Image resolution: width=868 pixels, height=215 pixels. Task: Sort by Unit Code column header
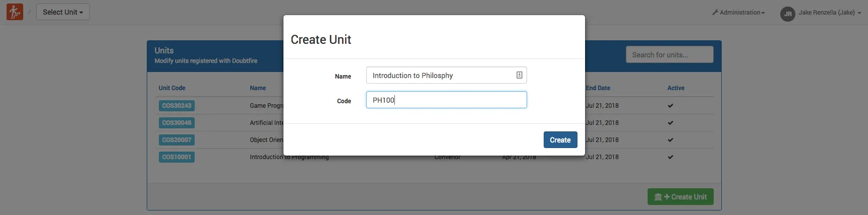(172, 88)
